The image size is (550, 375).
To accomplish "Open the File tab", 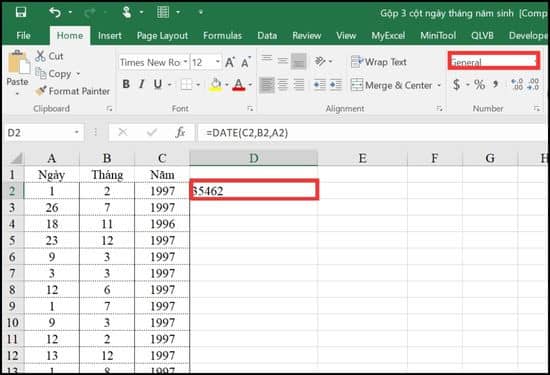I will (23, 35).
